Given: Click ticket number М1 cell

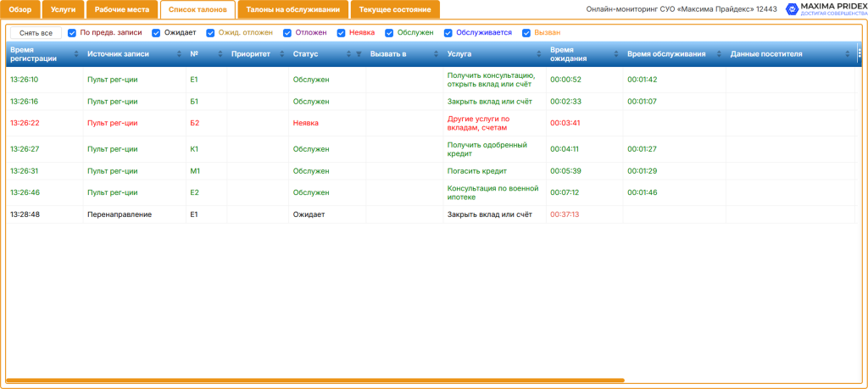Looking at the screenshot, I should click(206, 171).
